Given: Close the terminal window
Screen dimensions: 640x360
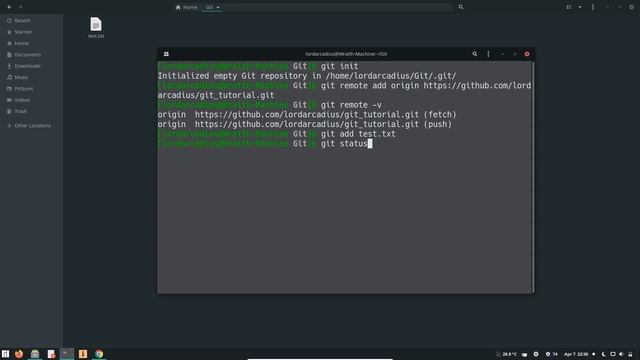Looking at the screenshot, I should pos(527,54).
